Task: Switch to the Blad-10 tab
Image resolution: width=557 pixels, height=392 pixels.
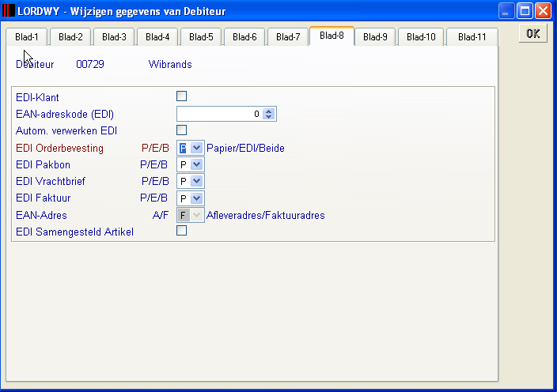Action: click(421, 37)
